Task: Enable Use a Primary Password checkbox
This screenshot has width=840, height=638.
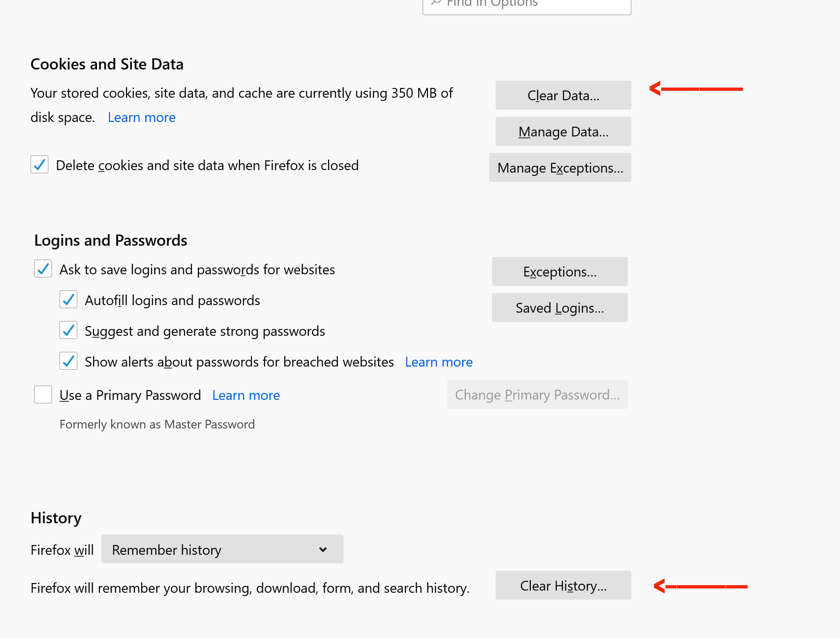Action: pyautogui.click(x=43, y=394)
